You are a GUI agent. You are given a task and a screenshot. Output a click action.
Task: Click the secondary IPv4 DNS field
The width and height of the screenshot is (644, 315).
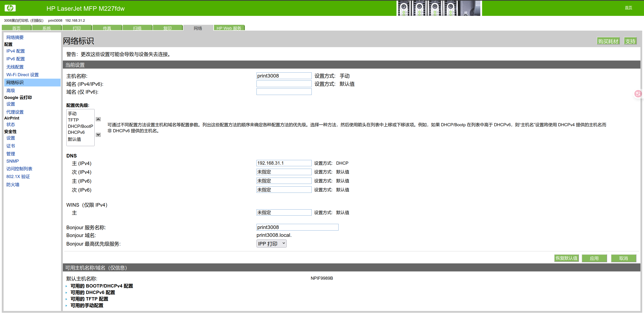coord(284,172)
